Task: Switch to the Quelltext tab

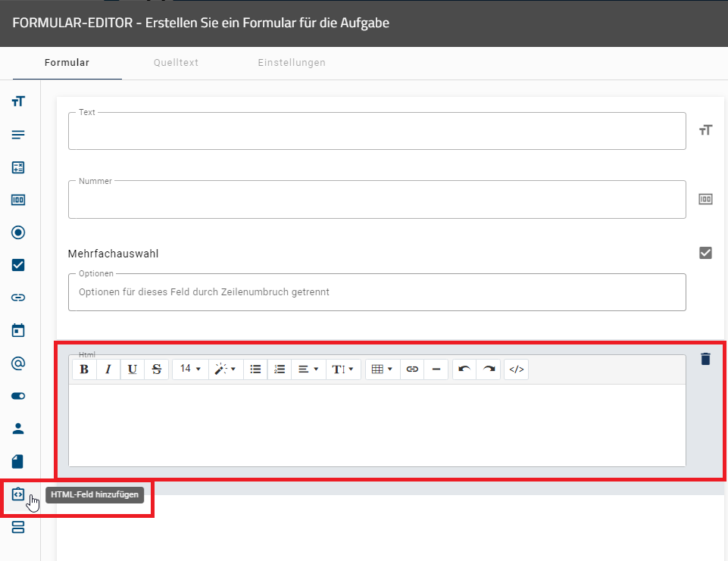Action: click(x=176, y=63)
